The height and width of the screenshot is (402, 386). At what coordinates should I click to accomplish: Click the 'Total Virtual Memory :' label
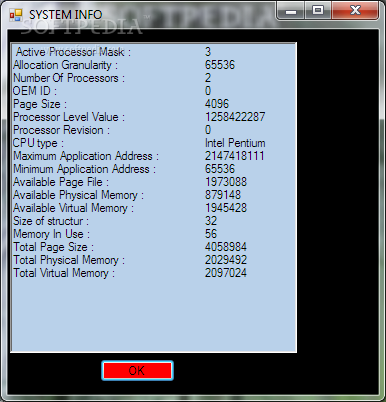point(64,273)
